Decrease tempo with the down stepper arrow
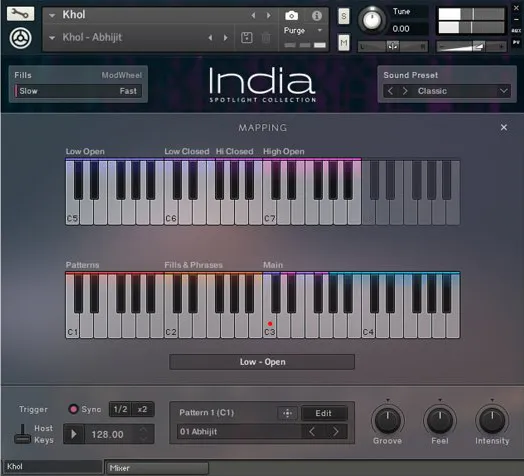Screen dimensions: 524x476 pyautogui.click(x=143, y=438)
